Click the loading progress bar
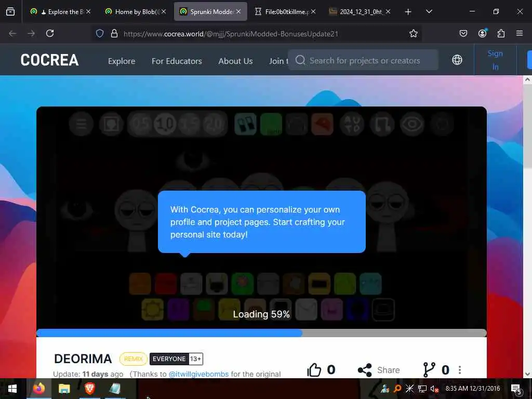 [x=262, y=333]
